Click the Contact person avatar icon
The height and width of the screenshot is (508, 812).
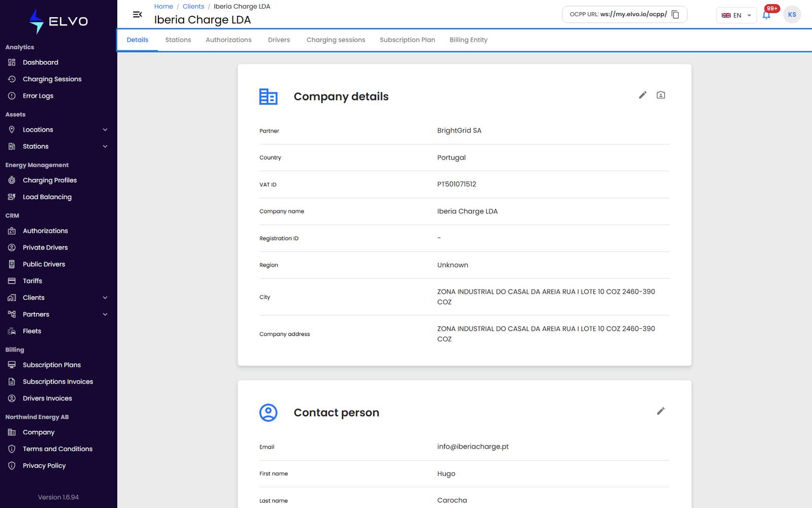(268, 412)
